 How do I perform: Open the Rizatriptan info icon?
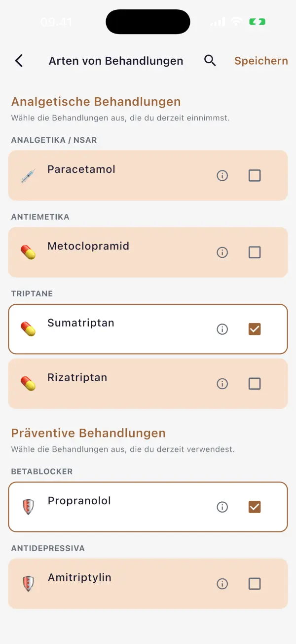pos(222,384)
